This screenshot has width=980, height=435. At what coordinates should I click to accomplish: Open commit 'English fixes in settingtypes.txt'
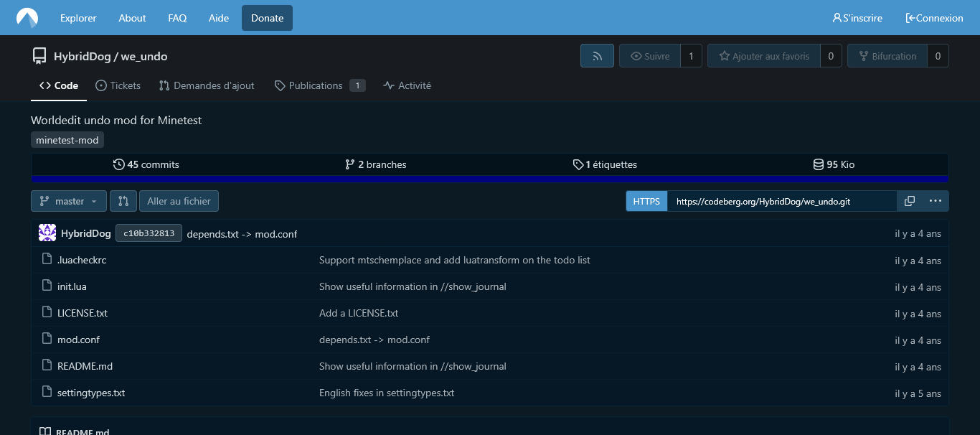[x=387, y=393]
